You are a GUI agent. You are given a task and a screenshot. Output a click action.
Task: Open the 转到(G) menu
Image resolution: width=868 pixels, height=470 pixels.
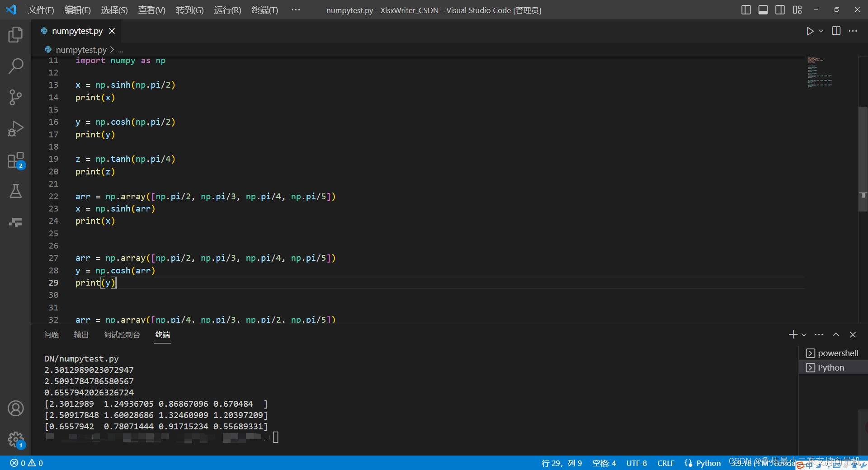coord(189,10)
